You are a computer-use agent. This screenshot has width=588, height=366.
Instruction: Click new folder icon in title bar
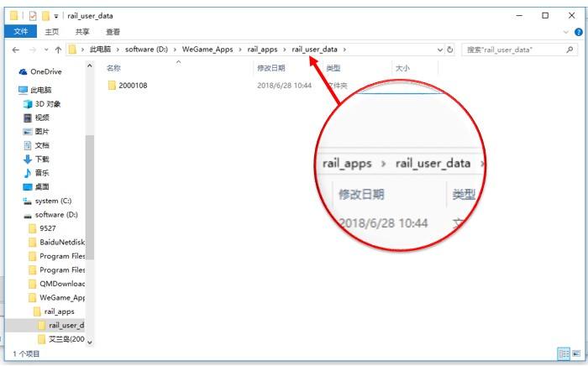(45, 16)
